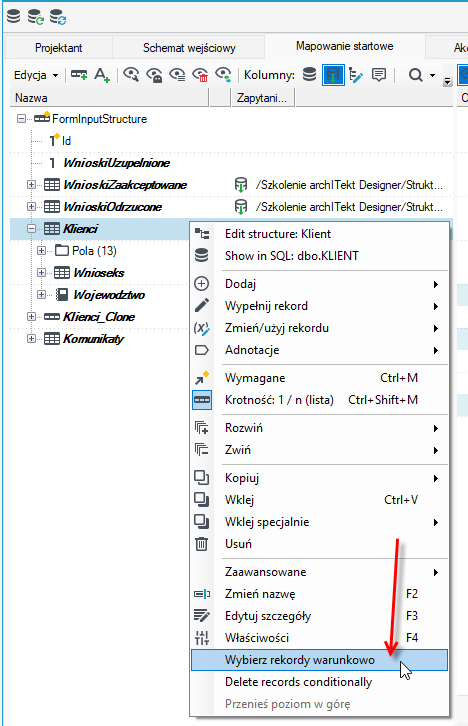468x726 pixels.
Task: Select the Id tree item
Action: pyautogui.click(x=66, y=141)
